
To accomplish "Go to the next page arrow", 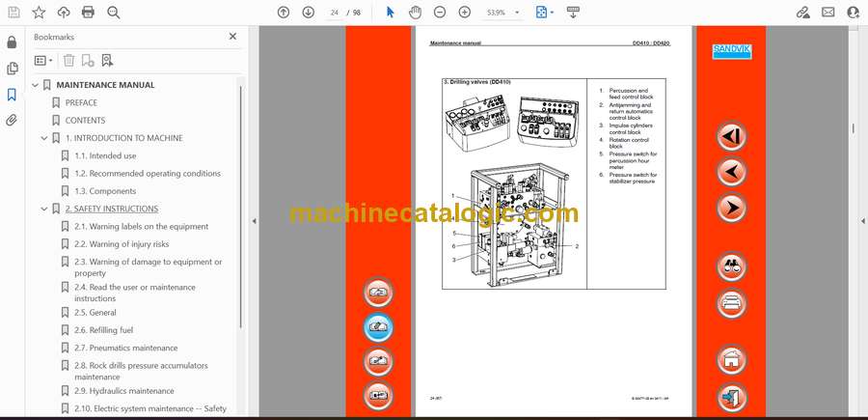I will pyautogui.click(x=309, y=13).
